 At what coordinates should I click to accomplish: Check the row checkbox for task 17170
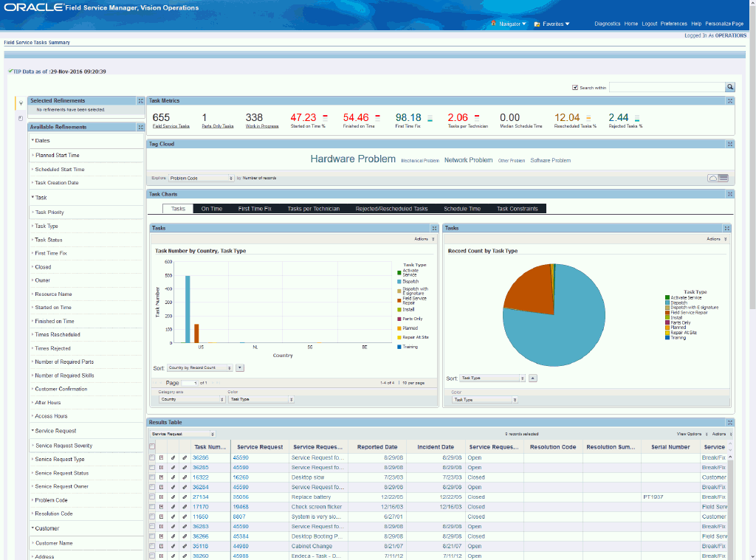152,506
